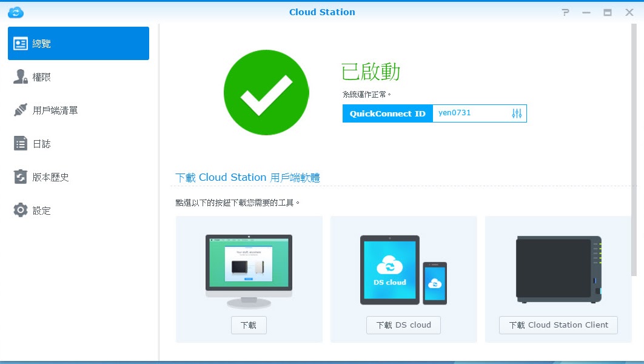Click the 權限 user lock icon
Image resolution: width=644 pixels, height=364 pixels.
point(21,77)
